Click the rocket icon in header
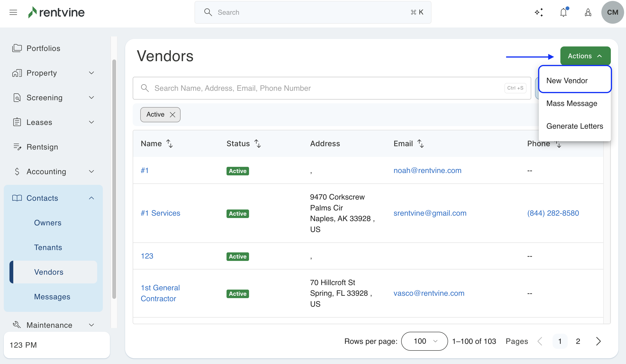This screenshot has height=364, width=626. pos(588,12)
